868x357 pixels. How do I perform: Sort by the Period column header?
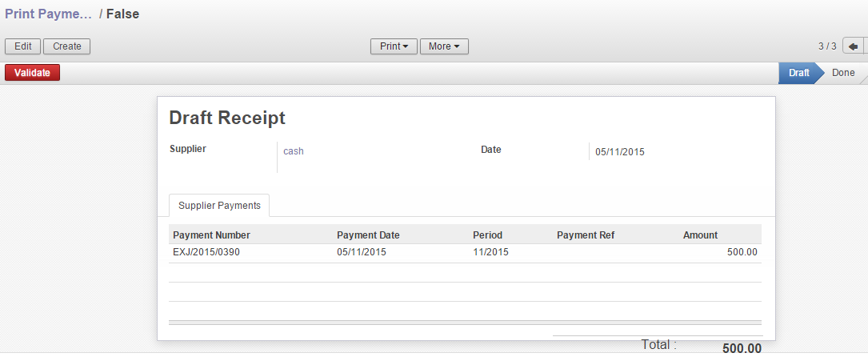(487, 235)
